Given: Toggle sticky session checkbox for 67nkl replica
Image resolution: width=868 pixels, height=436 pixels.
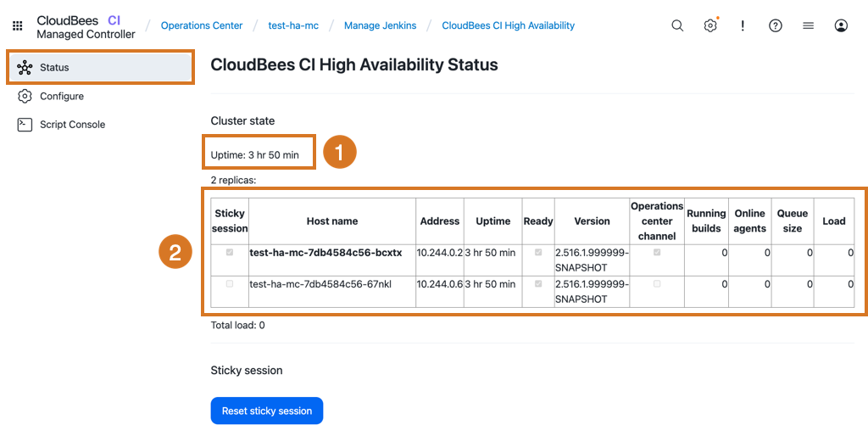Looking at the screenshot, I should (230, 283).
